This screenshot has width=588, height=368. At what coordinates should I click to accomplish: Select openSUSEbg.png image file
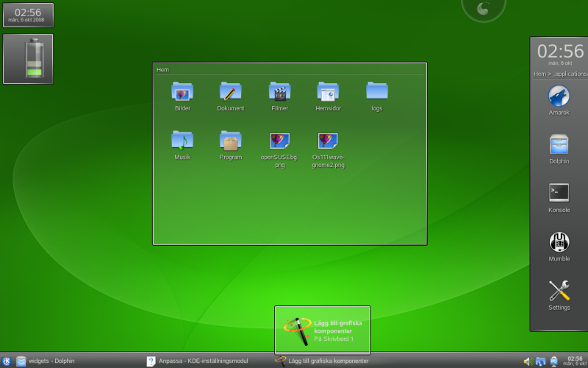pyautogui.click(x=280, y=149)
